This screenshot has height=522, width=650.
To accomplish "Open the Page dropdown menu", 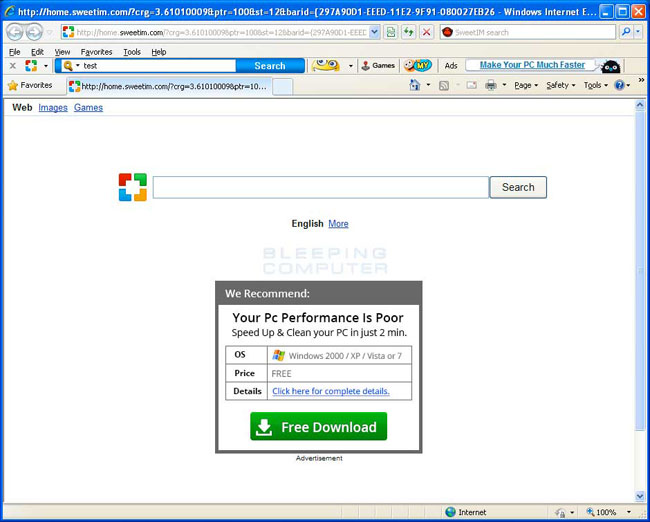I will (525, 86).
